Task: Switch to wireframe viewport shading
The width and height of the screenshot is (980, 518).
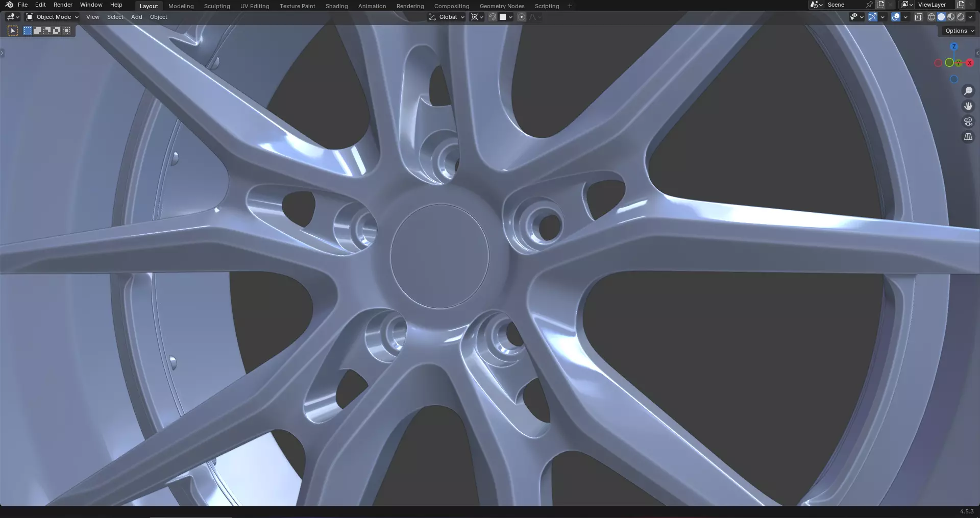Action: coord(932,17)
